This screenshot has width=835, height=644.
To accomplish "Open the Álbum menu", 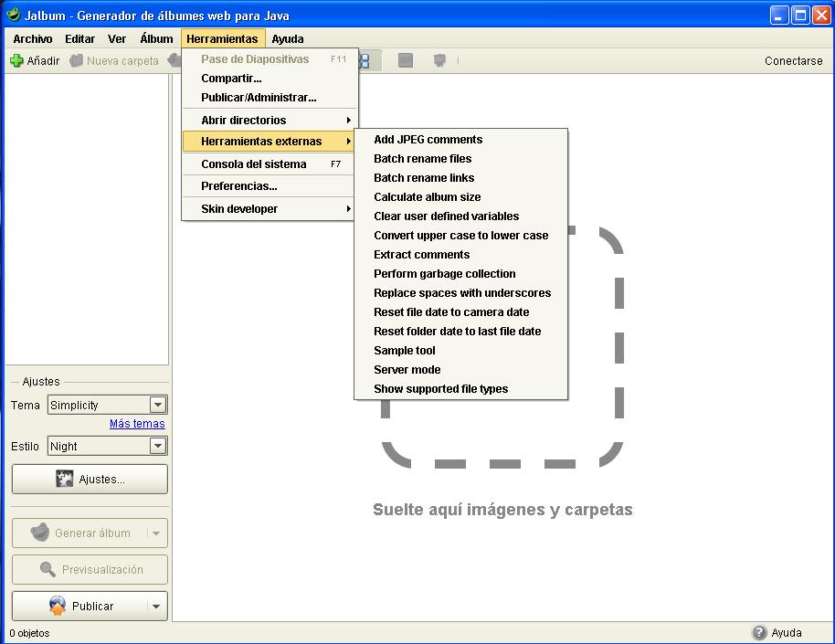I will pyautogui.click(x=156, y=39).
